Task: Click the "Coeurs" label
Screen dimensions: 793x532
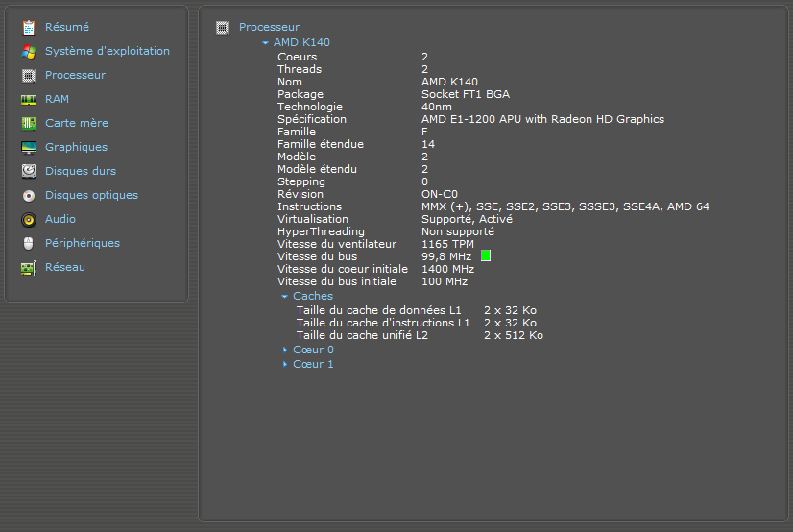Action: [298, 57]
